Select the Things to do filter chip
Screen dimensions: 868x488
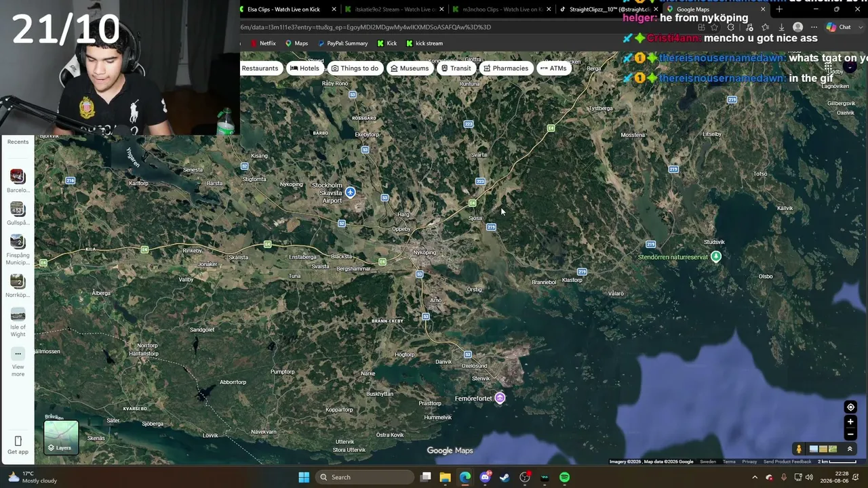355,68
